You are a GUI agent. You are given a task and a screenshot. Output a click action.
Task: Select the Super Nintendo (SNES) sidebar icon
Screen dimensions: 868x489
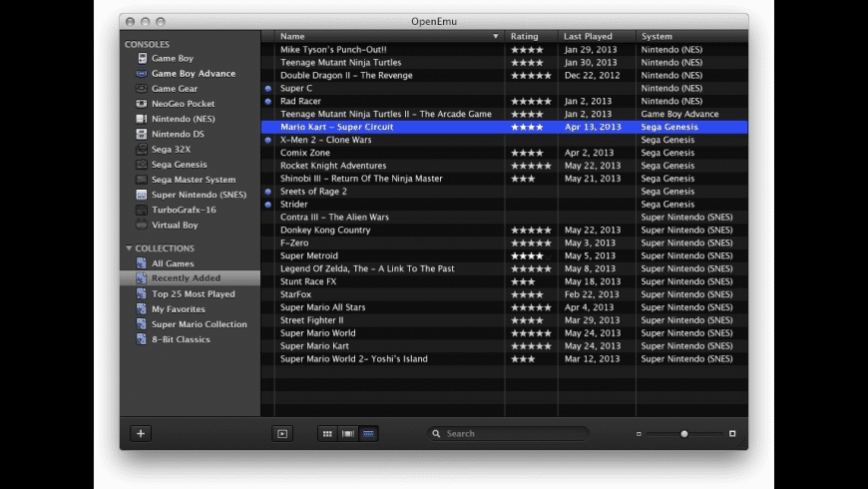(x=142, y=195)
